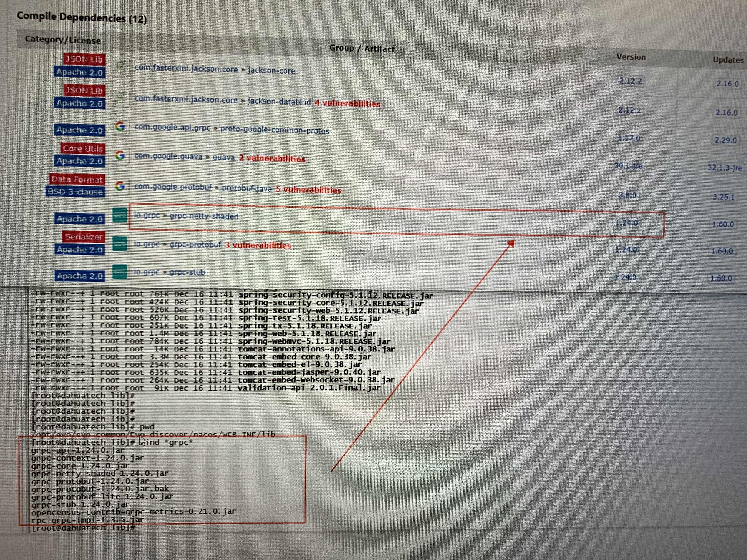Image resolution: width=747 pixels, height=560 pixels.
Task: Click opencensus-contrib-grpc-metrics-0.21.0.jar in terminal
Action: pos(133,512)
